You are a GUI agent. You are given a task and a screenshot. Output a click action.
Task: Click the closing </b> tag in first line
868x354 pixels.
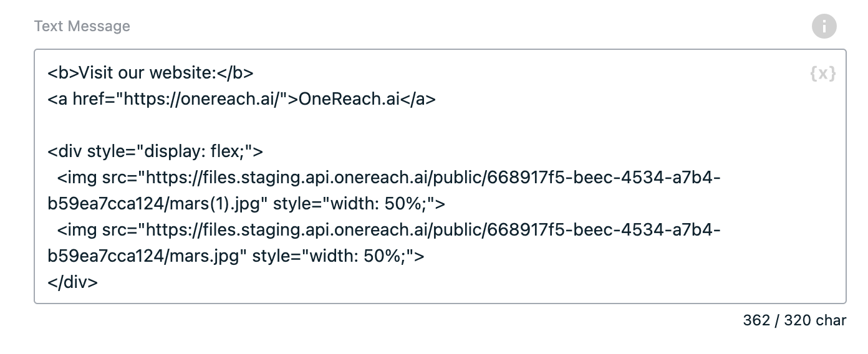click(234, 74)
